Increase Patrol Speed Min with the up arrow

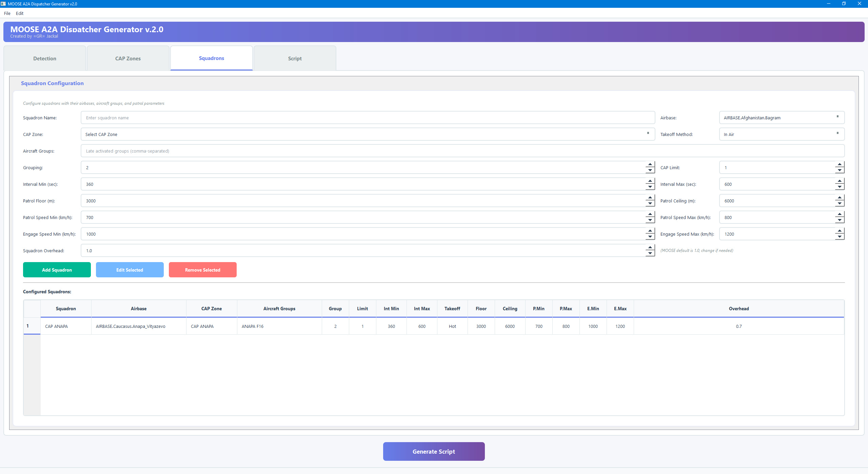(x=650, y=215)
